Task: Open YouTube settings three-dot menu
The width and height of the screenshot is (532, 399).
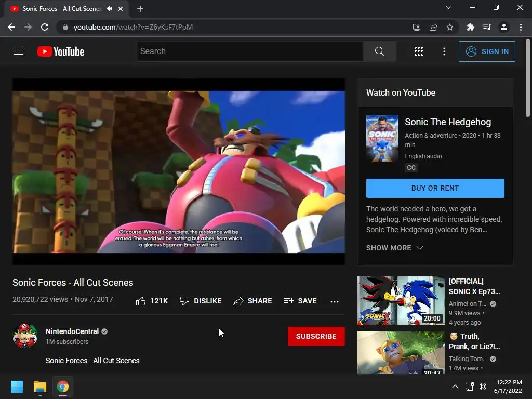Action: click(444, 51)
